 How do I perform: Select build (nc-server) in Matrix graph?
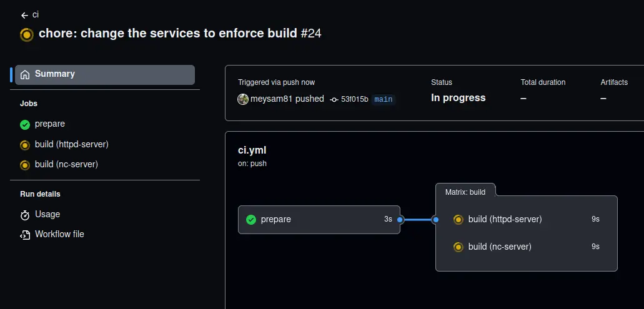tap(500, 247)
